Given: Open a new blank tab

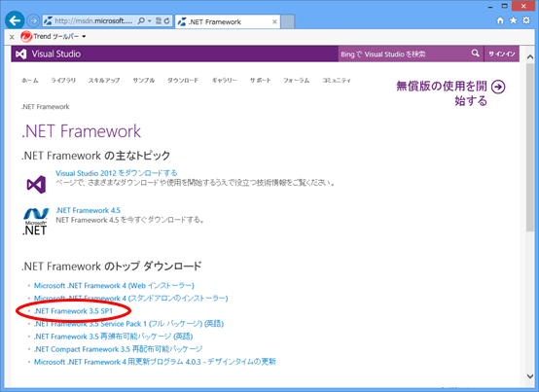Looking at the screenshot, I should [288, 21].
